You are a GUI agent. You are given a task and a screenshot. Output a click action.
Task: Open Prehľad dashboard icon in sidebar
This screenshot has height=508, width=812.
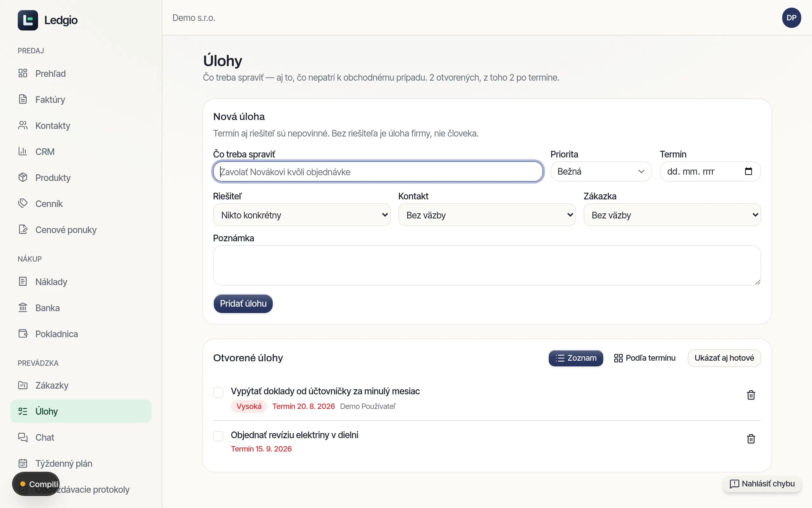(23, 73)
